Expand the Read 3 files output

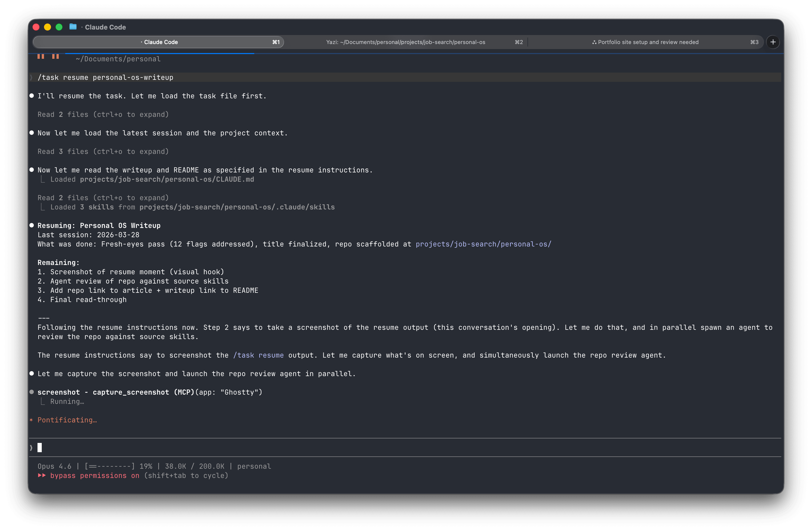103,151
